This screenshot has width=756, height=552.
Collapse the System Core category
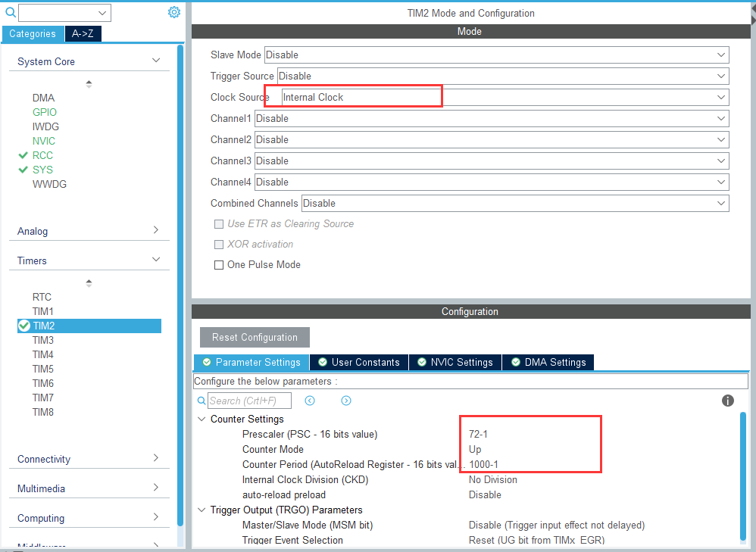pyautogui.click(x=156, y=61)
